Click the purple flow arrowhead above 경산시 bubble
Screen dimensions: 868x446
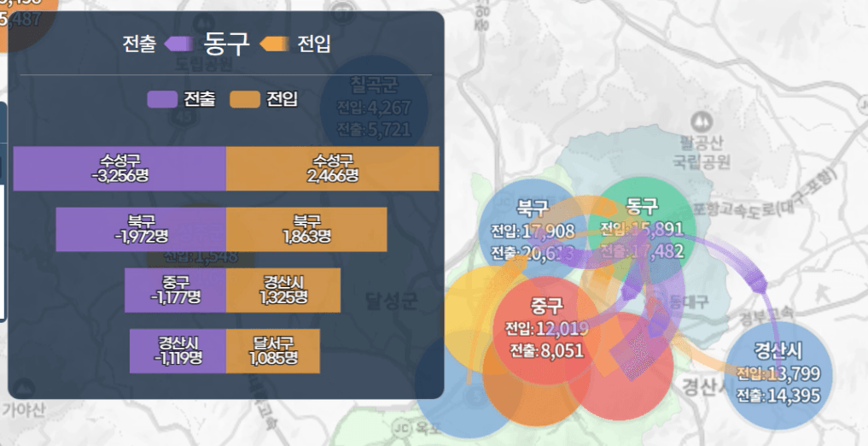point(757,283)
